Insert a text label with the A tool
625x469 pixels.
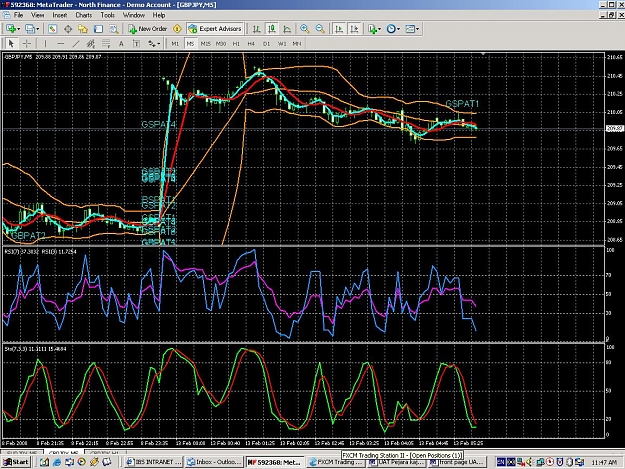[121, 43]
